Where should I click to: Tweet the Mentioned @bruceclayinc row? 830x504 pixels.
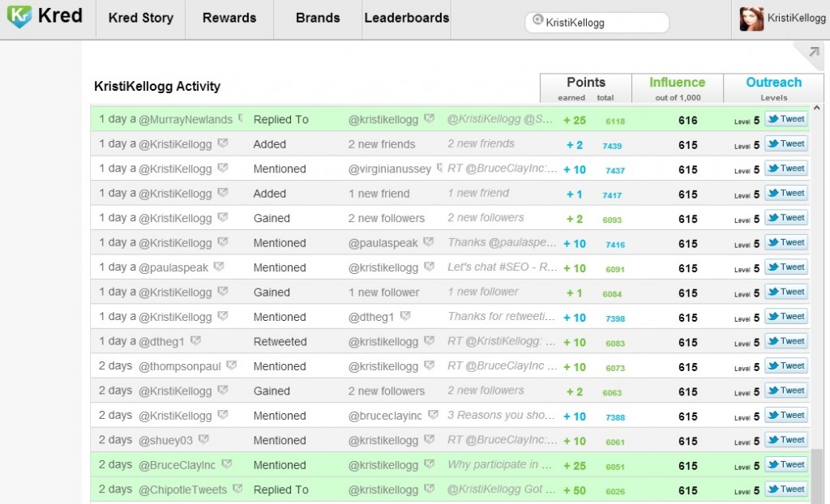[786, 416]
